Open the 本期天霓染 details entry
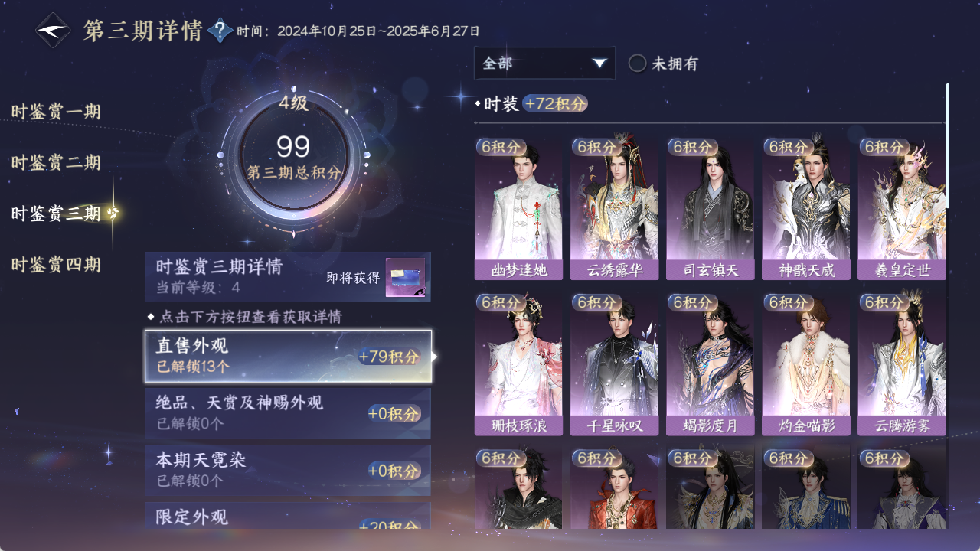 [288, 470]
